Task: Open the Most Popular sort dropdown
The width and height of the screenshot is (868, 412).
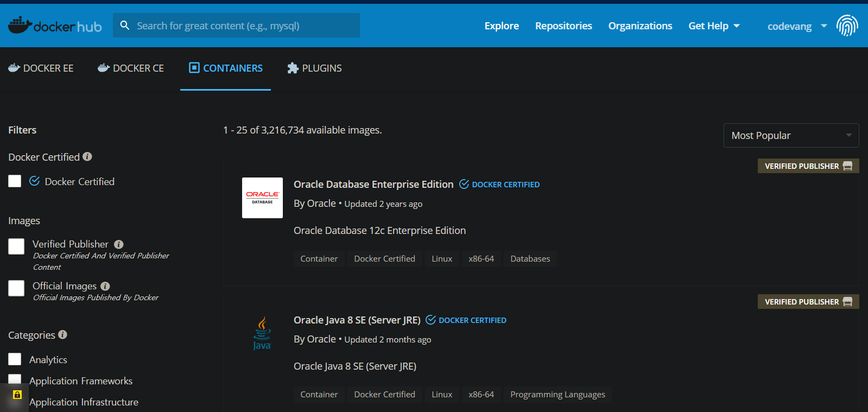Action: click(791, 135)
